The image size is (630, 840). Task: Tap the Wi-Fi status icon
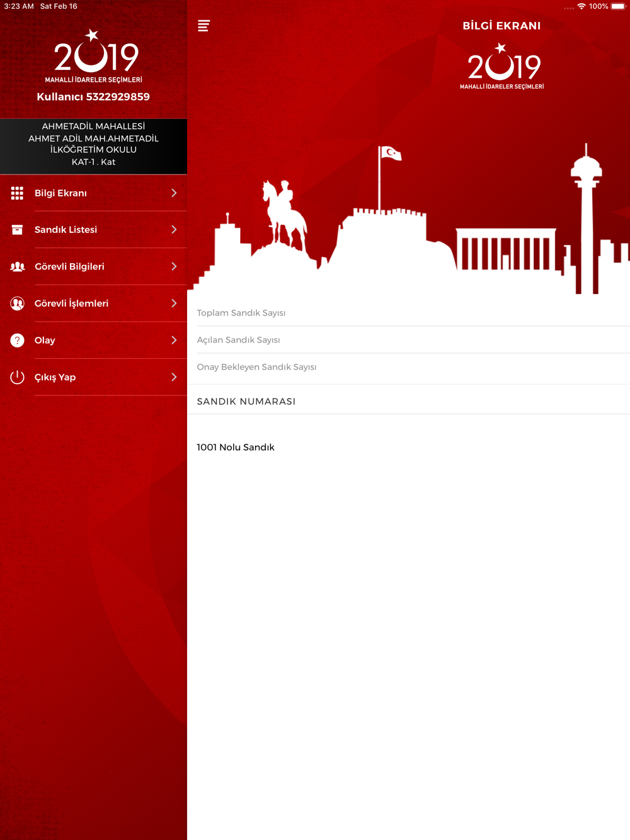coord(581,6)
